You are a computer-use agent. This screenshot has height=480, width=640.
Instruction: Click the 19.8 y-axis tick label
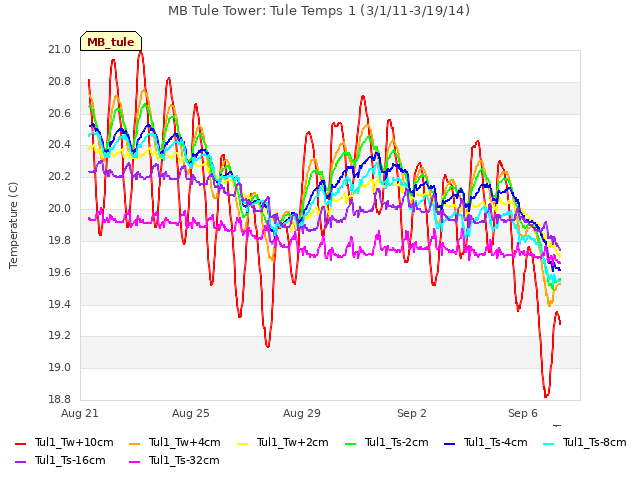pos(60,240)
